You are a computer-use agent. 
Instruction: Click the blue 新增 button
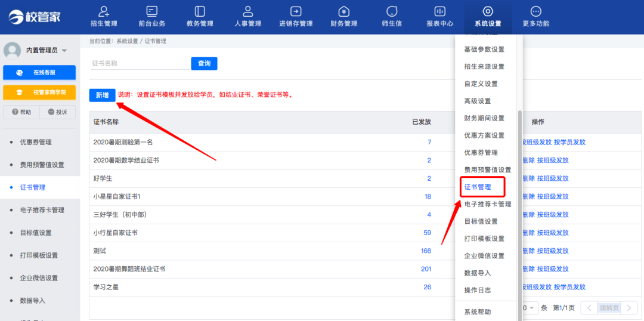[x=102, y=95]
